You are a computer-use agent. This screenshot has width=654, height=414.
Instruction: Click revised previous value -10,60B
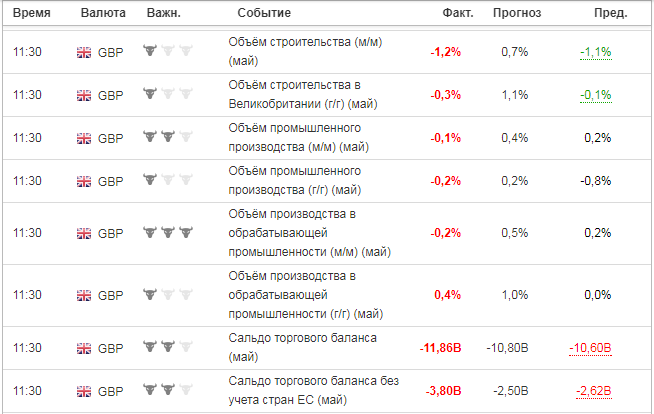[590, 348]
